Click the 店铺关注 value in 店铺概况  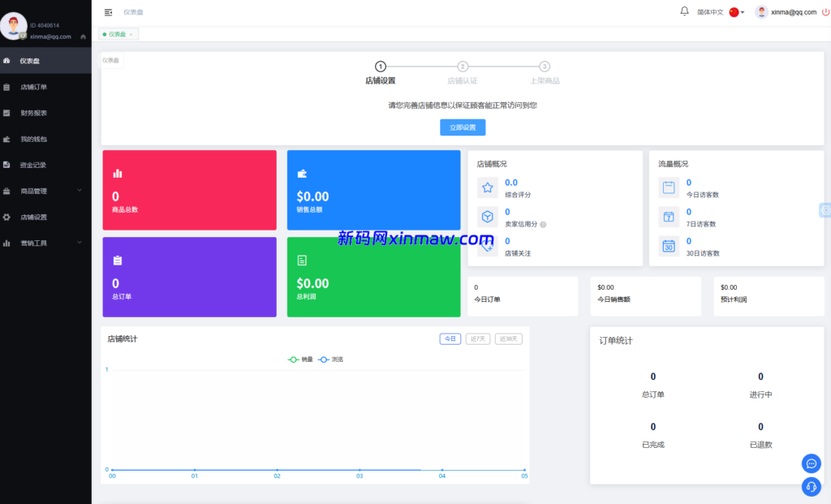(507, 241)
